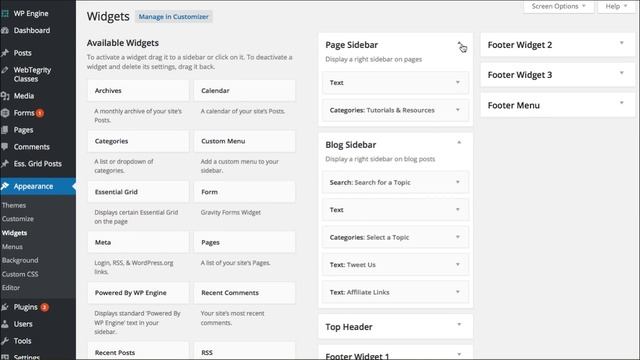The height and width of the screenshot is (360, 640).
Task: Click the Blog Sidebar heading
Action: click(x=351, y=145)
